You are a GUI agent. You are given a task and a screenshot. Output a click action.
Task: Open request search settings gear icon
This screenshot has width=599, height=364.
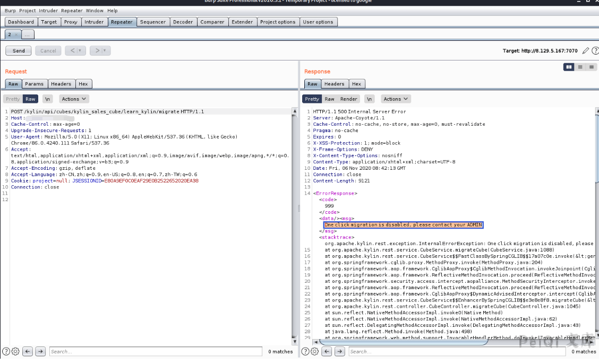point(15,351)
